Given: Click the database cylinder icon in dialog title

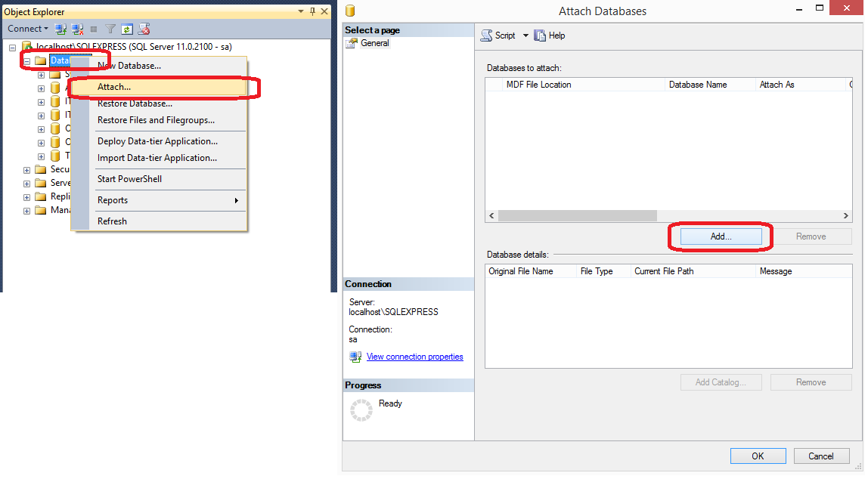Looking at the screenshot, I should click(x=350, y=11).
